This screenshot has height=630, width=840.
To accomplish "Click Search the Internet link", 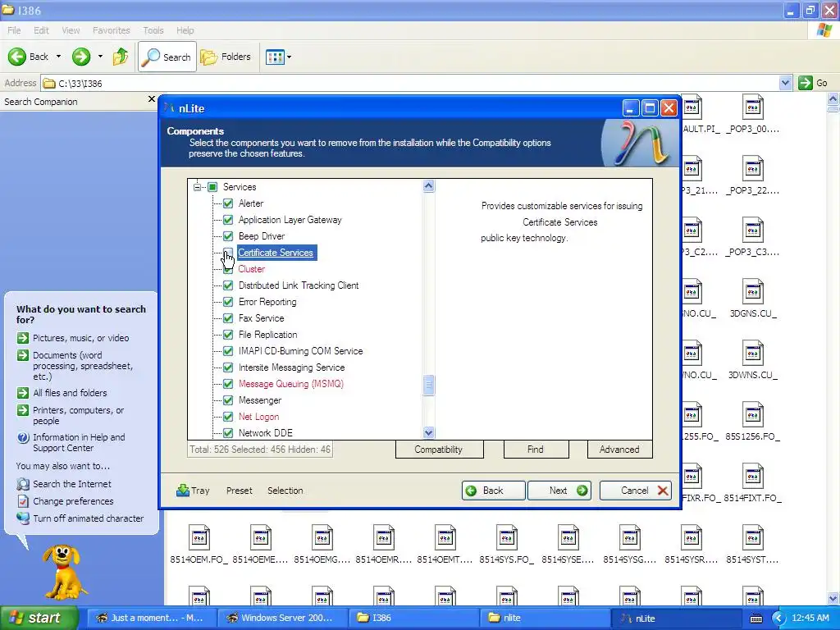I will pos(72,484).
